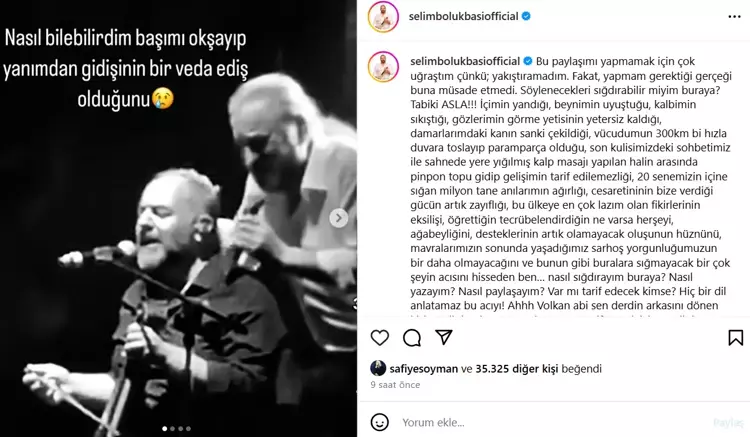This screenshot has height=437, width=750.
Task: Share post with paper plane icon
Action: (444, 338)
